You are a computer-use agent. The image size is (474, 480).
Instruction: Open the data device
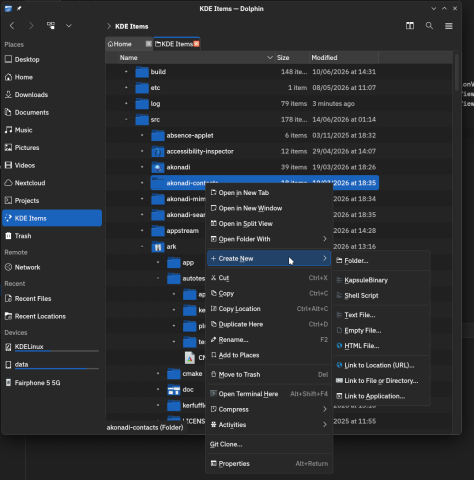pos(52,364)
